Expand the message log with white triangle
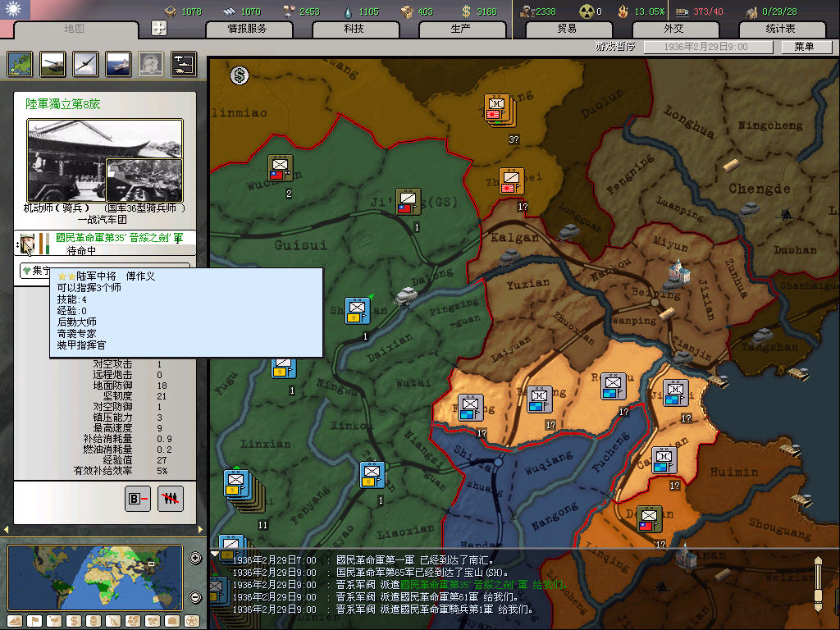Viewport: 840px width, 630px height. click(x=216, y=554)
